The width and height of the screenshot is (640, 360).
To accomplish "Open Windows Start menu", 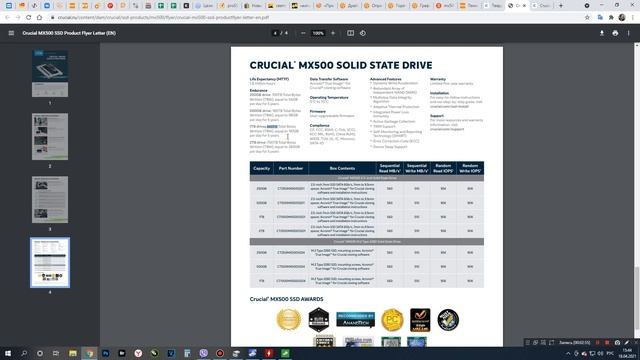I will pyautogui.click(x=8, y=353).
